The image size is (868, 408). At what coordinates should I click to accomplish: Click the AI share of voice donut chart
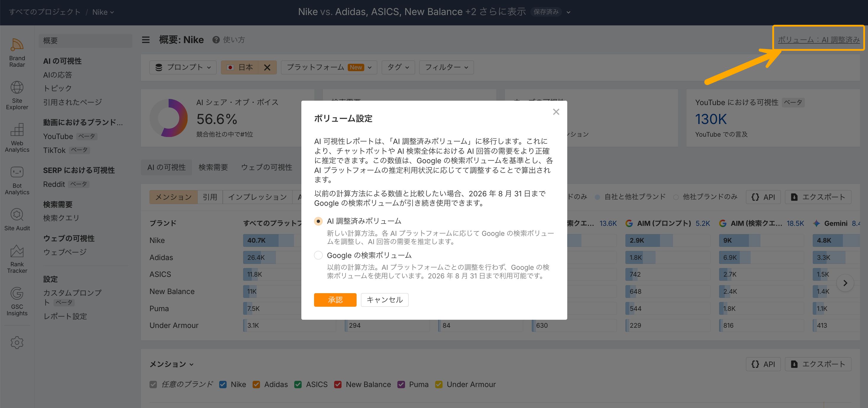(168, 118)
